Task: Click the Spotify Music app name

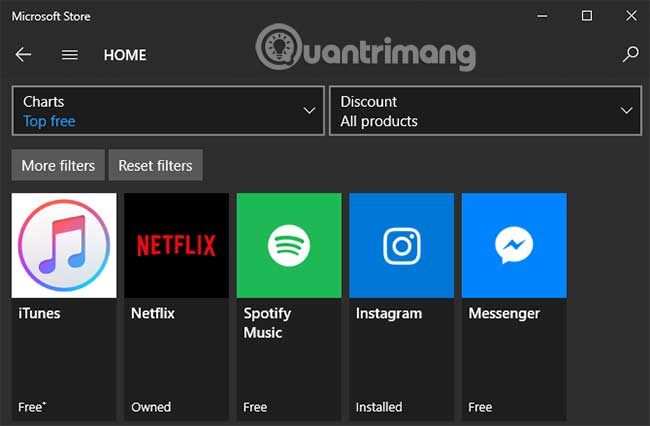Action: pyautogui.click(x=267, y=323)
